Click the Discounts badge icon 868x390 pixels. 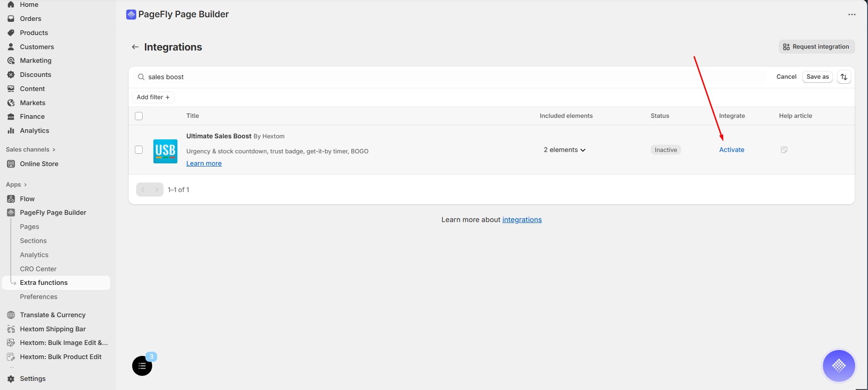11,75
